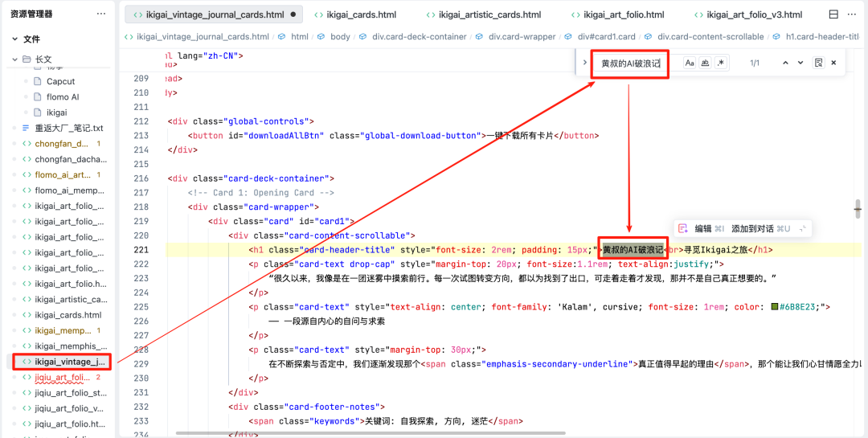Open jiqiu_art_folio_st... file
This screenshot has width=868, height=438.
pyautogui.click(x=71, y=393)
